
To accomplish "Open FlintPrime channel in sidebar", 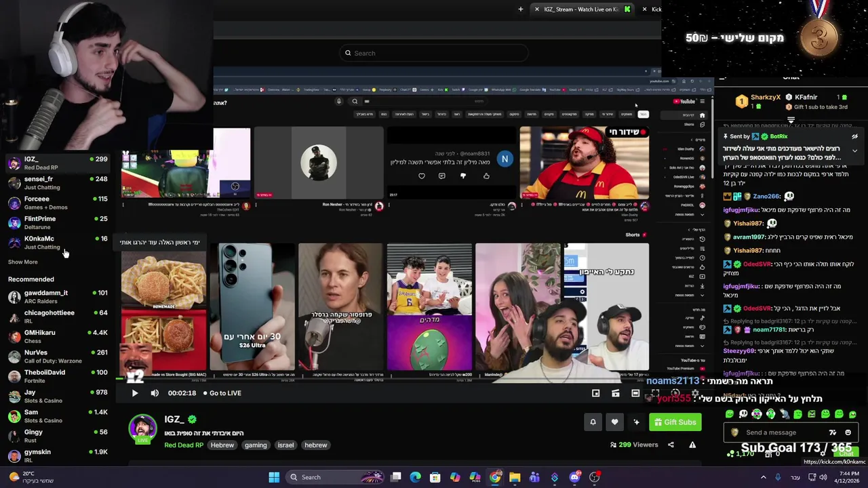I will pos(58,222).
